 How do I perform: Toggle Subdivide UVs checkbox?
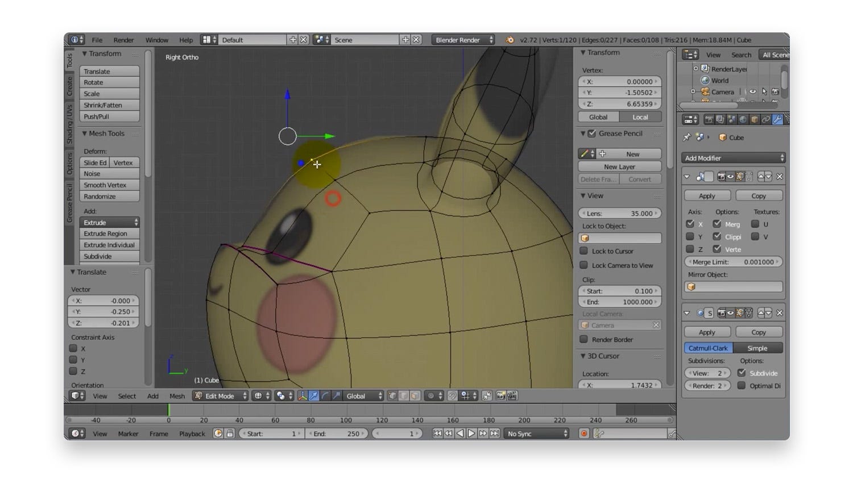742,373
